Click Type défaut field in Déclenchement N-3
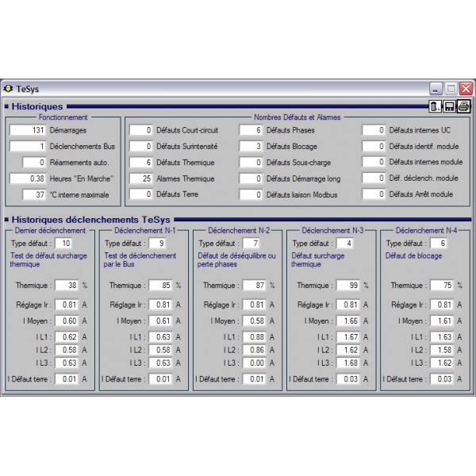476x476 pixels. (x=345, y=244)
